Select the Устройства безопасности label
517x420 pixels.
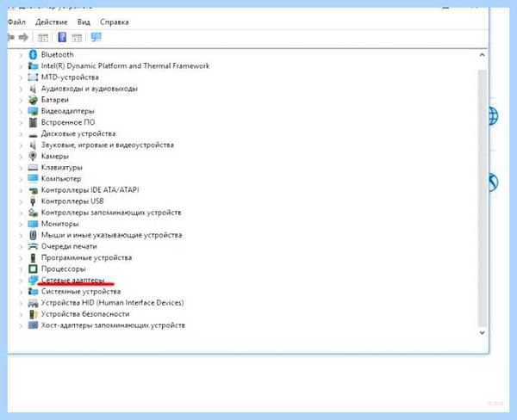click(x=85, y=314)
